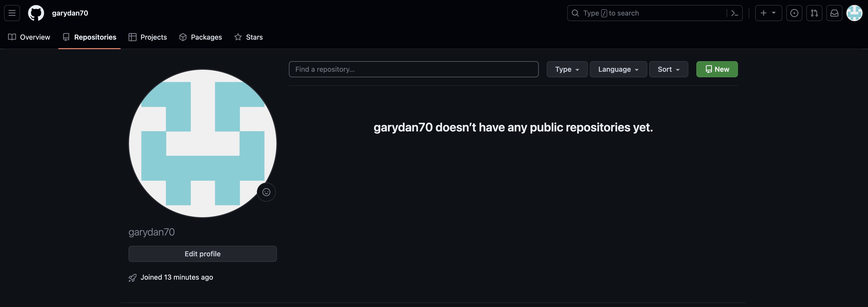Click the Edit profile button
868x307 pixels.
202,254
